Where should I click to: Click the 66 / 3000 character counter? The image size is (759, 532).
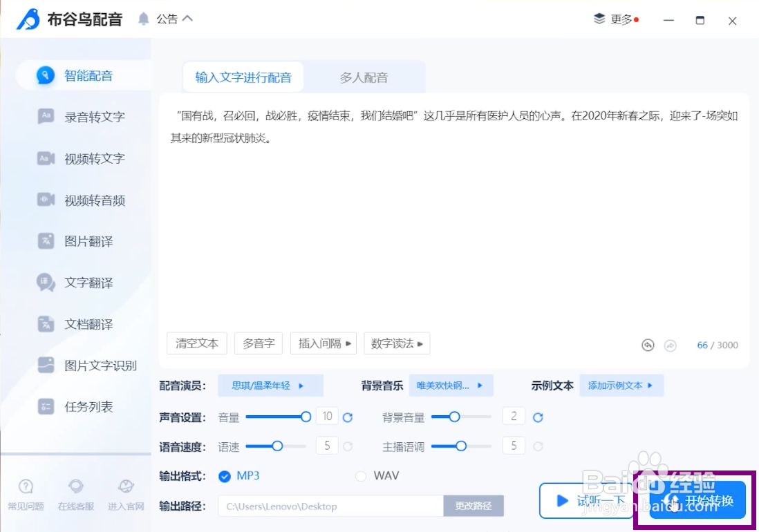pos(718,345)
